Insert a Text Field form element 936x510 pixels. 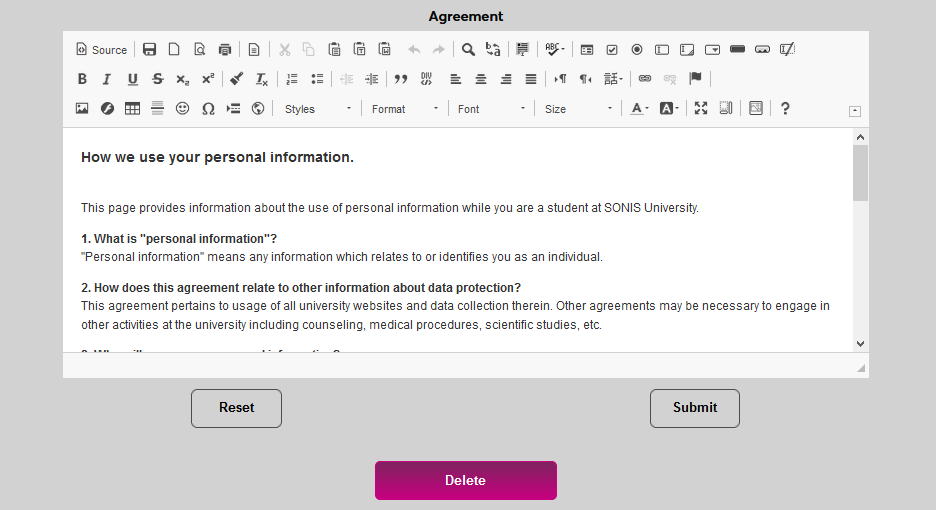(x=662, y=50)
